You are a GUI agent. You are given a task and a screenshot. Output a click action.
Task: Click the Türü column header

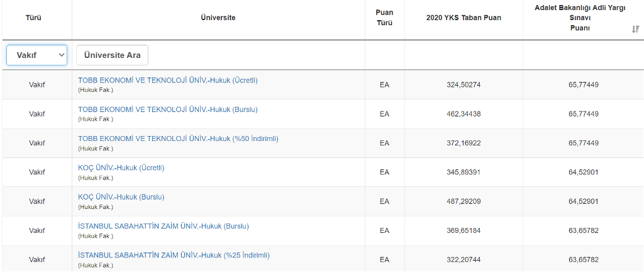pos(34,18)
